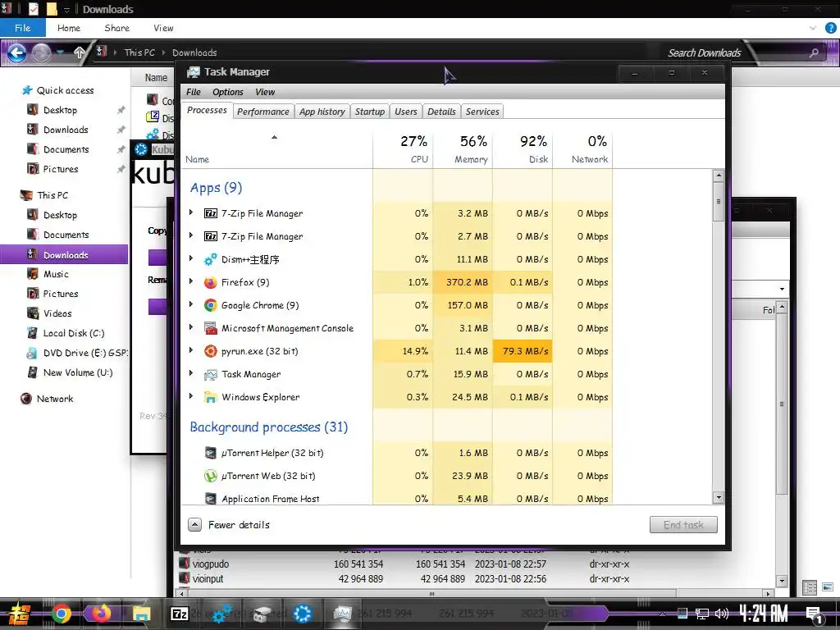Open Task Manager taskbar icon

pos(342,614)
